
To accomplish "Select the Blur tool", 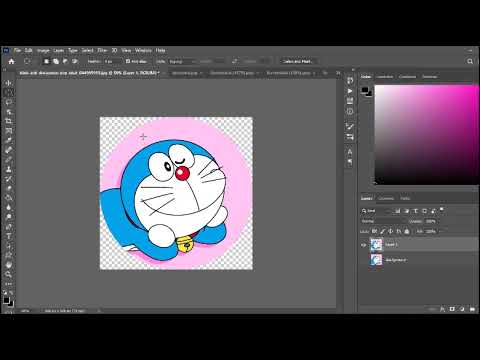I will click(9, 207).
